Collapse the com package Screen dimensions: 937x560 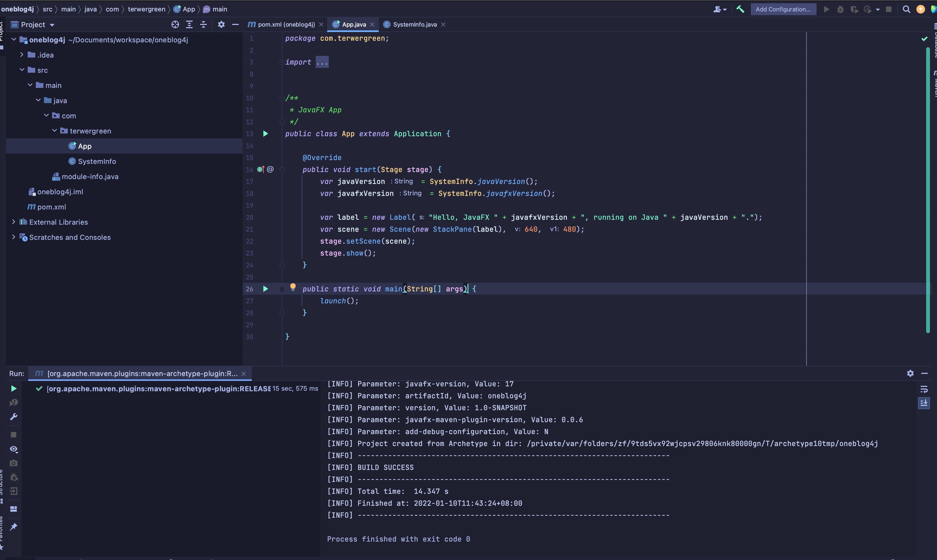pos(46,115)
